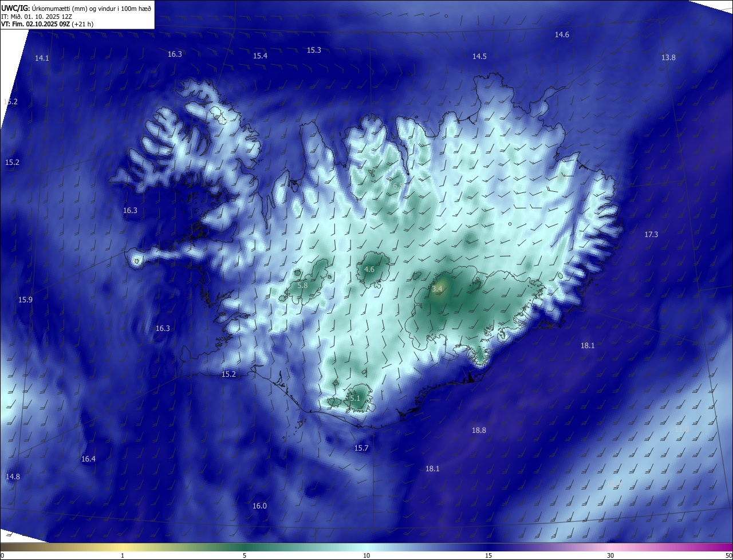Click the legend tick label 30
This screenshot has width=733, height=560.
pyautogui.click(x=610, y=555)
